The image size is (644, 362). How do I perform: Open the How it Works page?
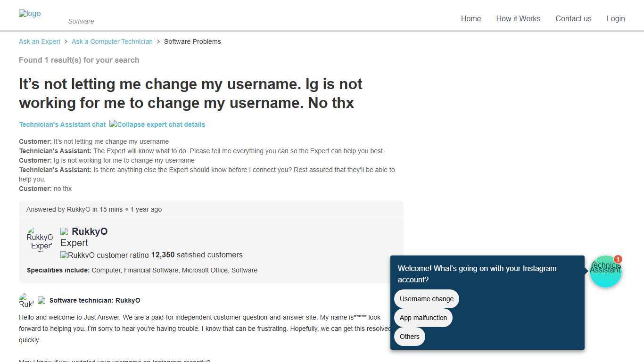point(518,18)
